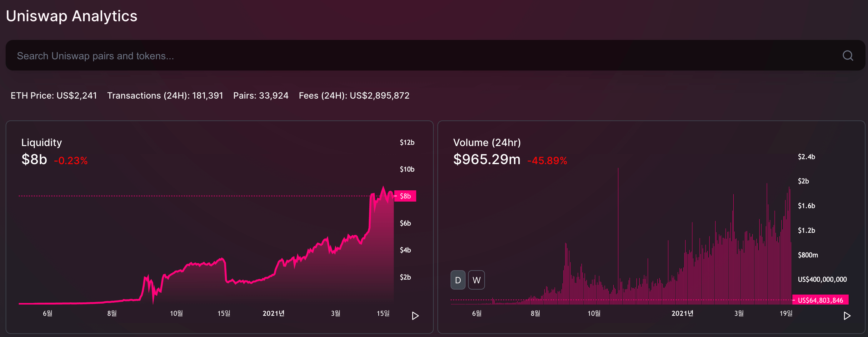868x337 pixels.
Task: Click 10월 marker on Volume timeline
Action: 594,313
